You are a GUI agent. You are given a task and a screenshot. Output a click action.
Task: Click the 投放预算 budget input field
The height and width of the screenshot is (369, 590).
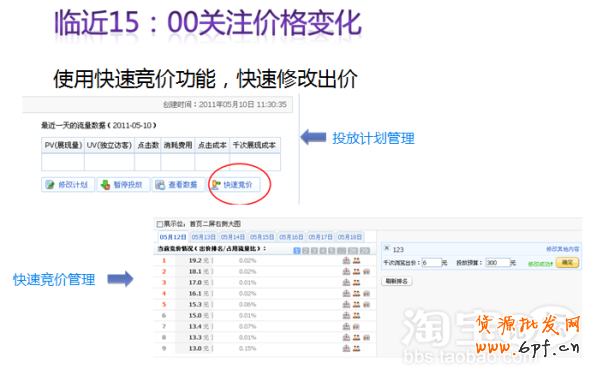(x=498, y=263)
